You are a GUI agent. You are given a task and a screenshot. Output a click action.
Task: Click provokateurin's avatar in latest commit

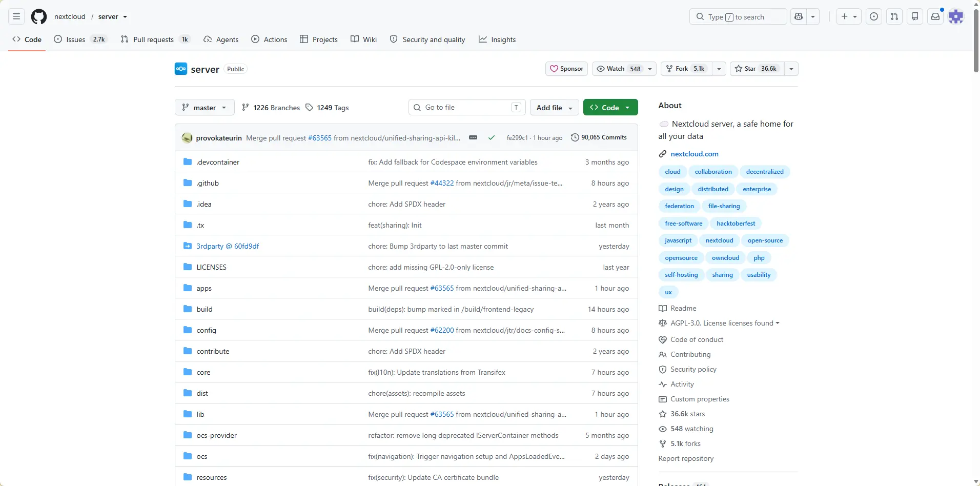click(x=187, y=137)
